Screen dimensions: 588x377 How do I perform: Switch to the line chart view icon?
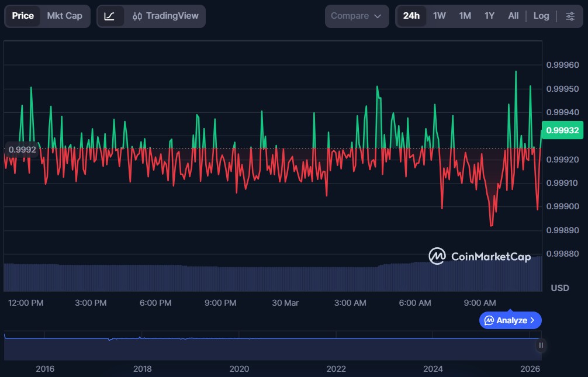109,16
